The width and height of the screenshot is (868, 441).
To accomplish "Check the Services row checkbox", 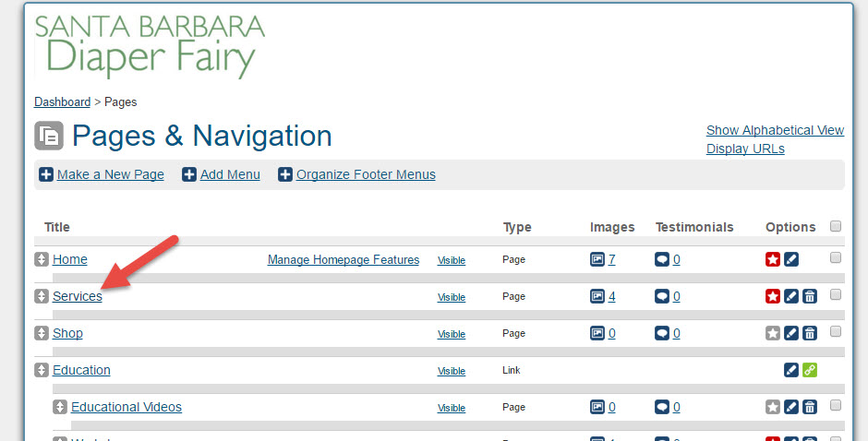I will coord(836,294).
